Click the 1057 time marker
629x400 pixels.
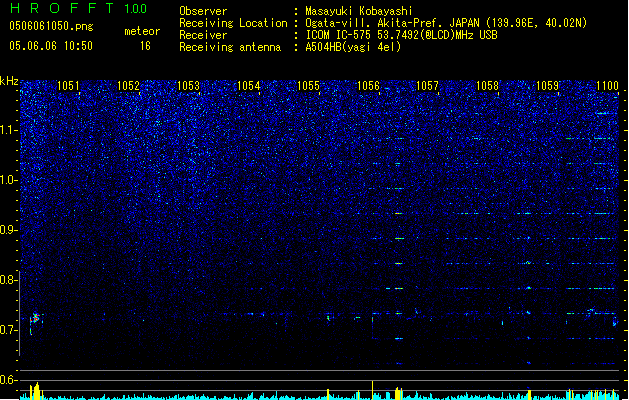[x=428, y=85]
